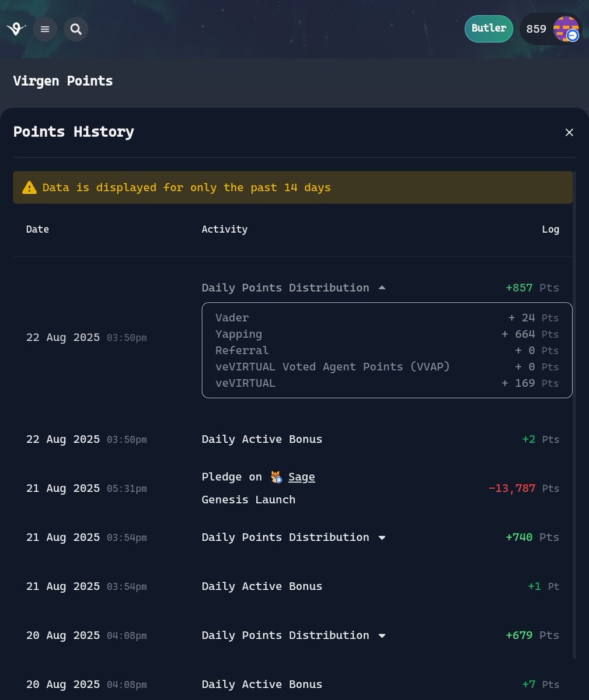Expand 20 Aug Daily Points Distribution
The height and width of the screenshot is (700, 589).
click(x=382, y=635)
